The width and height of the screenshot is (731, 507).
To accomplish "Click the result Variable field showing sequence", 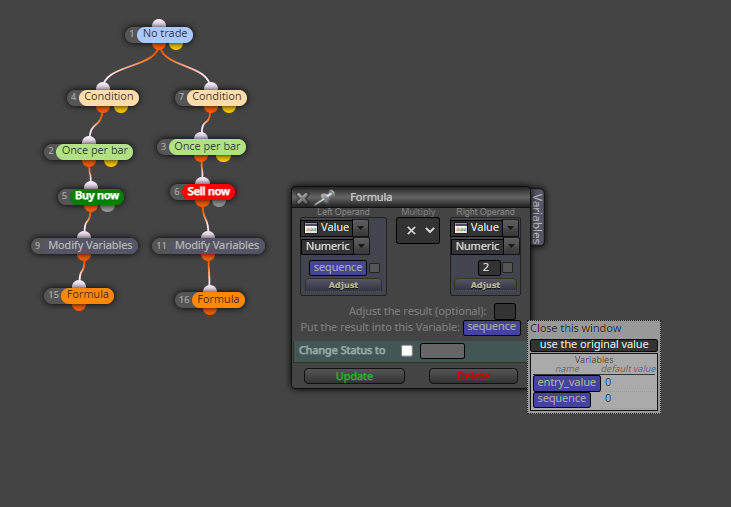I will (x=491, y=327).
